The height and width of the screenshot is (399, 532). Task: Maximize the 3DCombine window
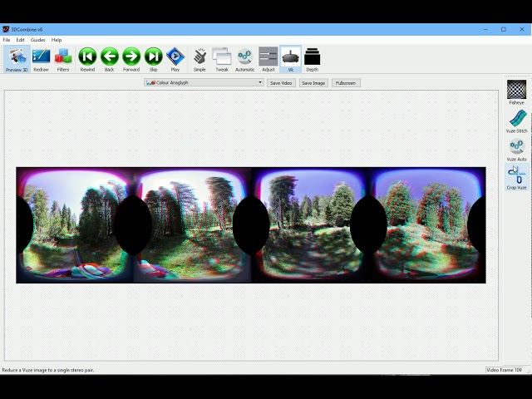[x=504, y=30]
